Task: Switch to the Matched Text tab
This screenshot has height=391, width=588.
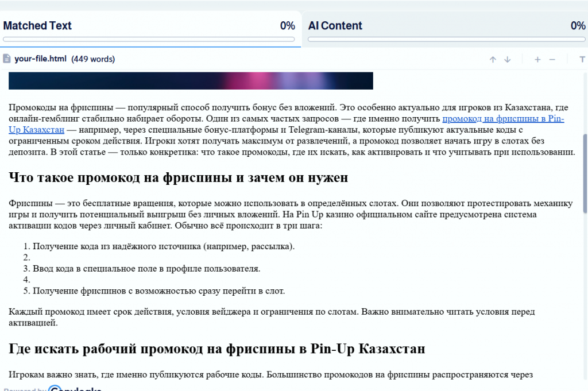Action: click(x=37, y=26)
